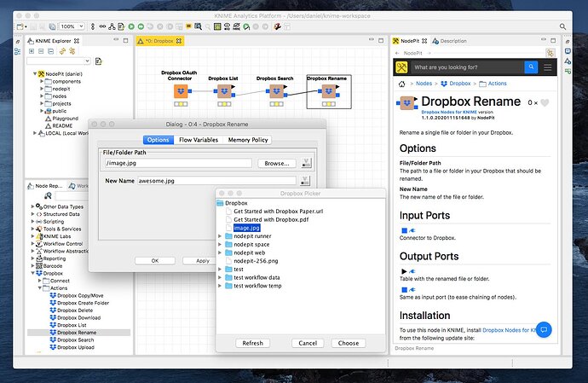This screenshot has width=588, height=383.
Task: Click the yellow synchronize icon in KNIME Explorer
Action: pos(62,51)
